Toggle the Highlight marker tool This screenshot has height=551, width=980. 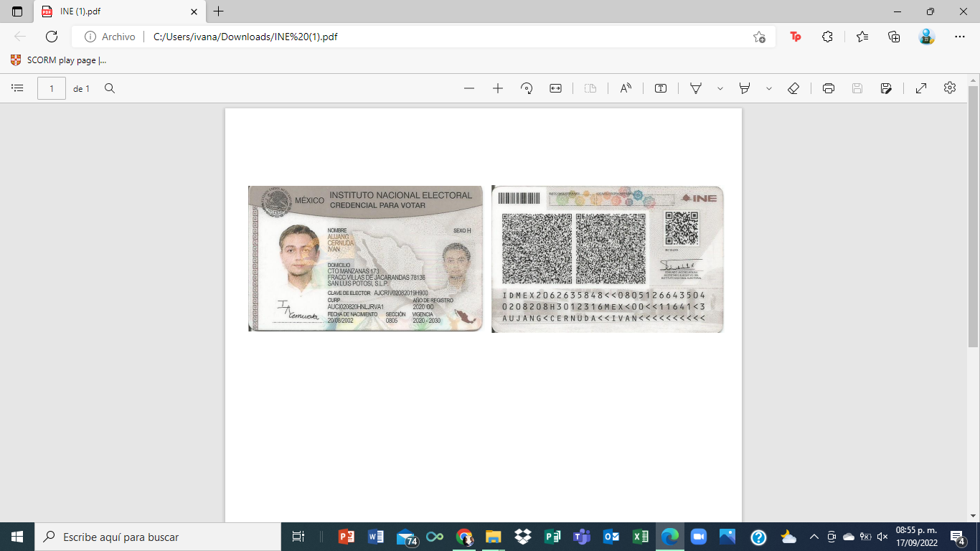(745, 88)
